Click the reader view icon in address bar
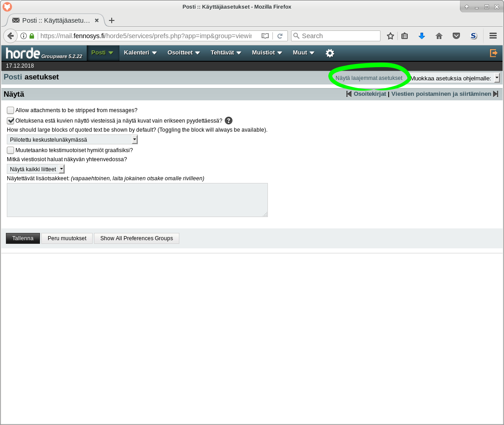This screenshot has width=504, height=425. pyautogui.click(x=265, y=36)
